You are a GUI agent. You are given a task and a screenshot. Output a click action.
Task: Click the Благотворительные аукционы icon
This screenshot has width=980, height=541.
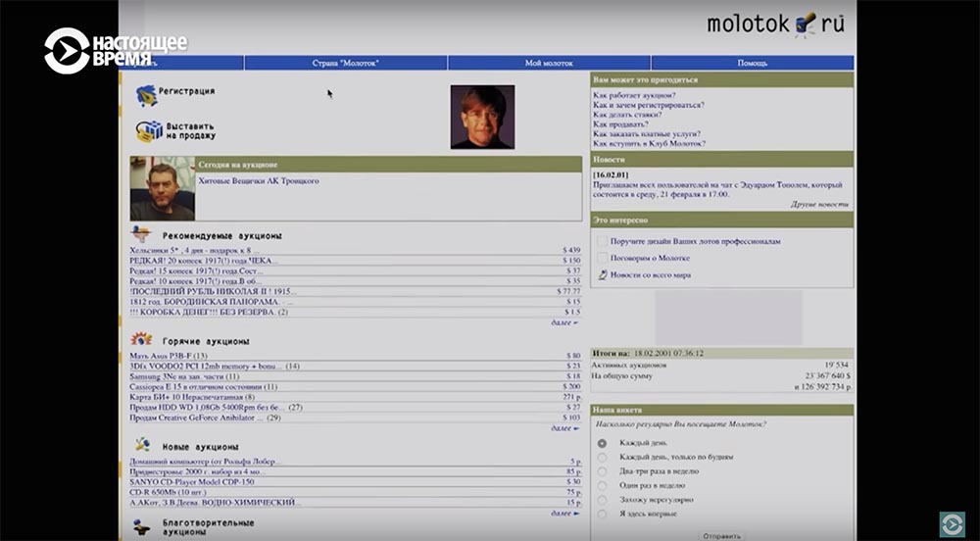coord(142,528)
